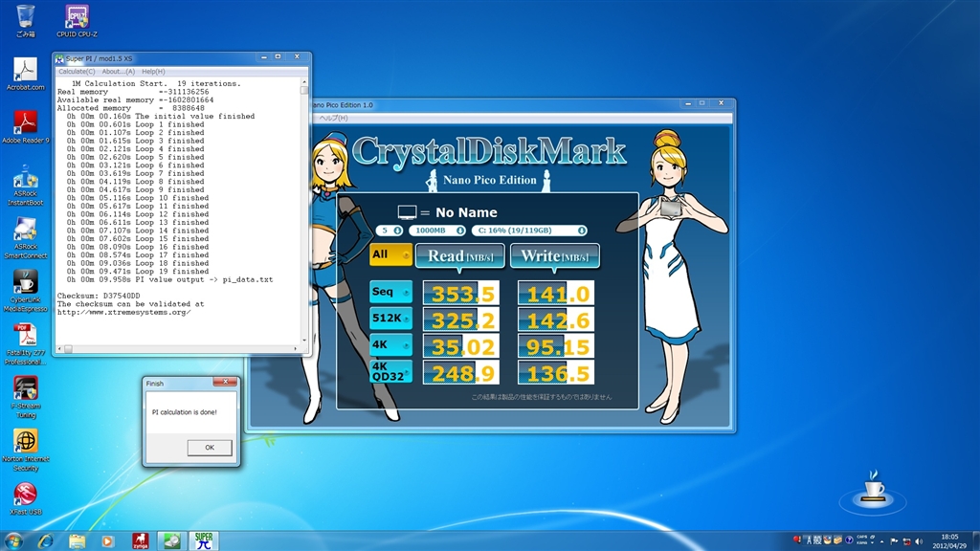Click the Write [MB/s] column header

[x=555, y=256]
